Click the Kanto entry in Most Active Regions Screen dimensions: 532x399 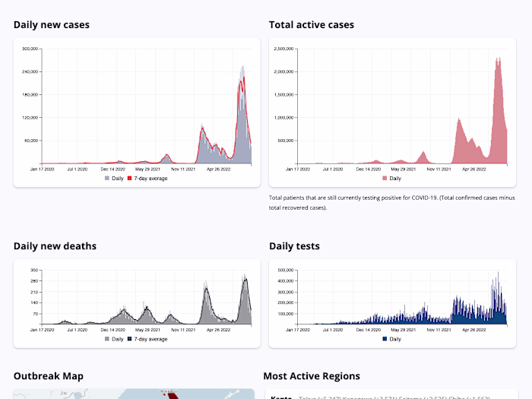click(x=281, y=397)
